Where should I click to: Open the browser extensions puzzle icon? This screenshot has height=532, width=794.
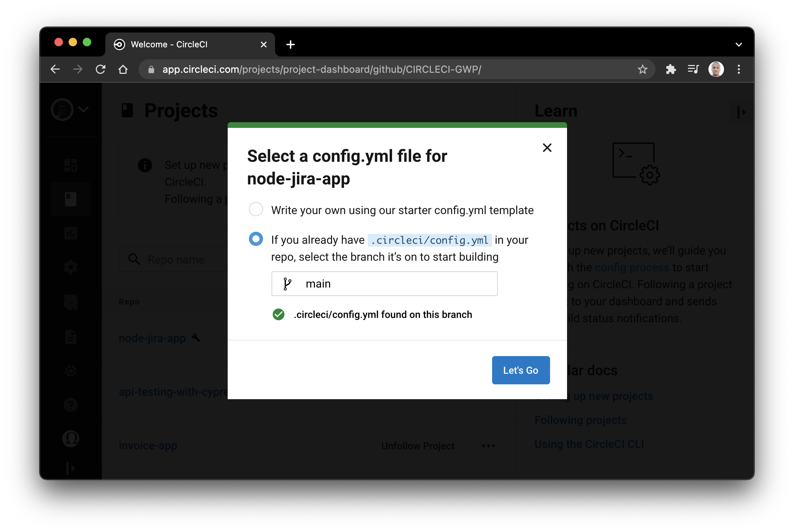(x=671, y=69)
